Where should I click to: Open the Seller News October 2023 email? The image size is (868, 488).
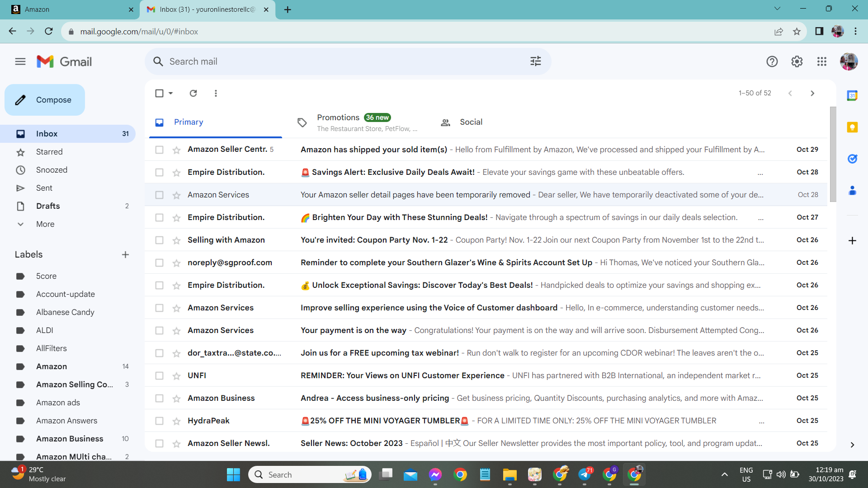coord(486,443)
